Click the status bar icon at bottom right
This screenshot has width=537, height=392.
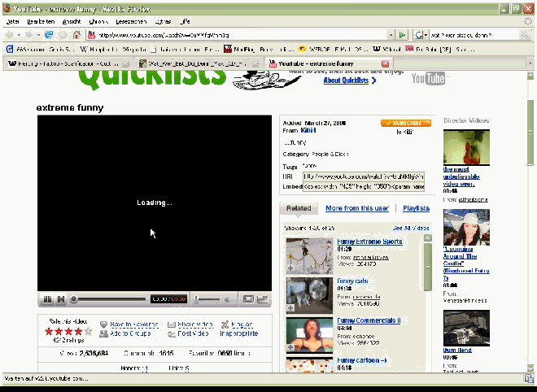pos(529,378)
